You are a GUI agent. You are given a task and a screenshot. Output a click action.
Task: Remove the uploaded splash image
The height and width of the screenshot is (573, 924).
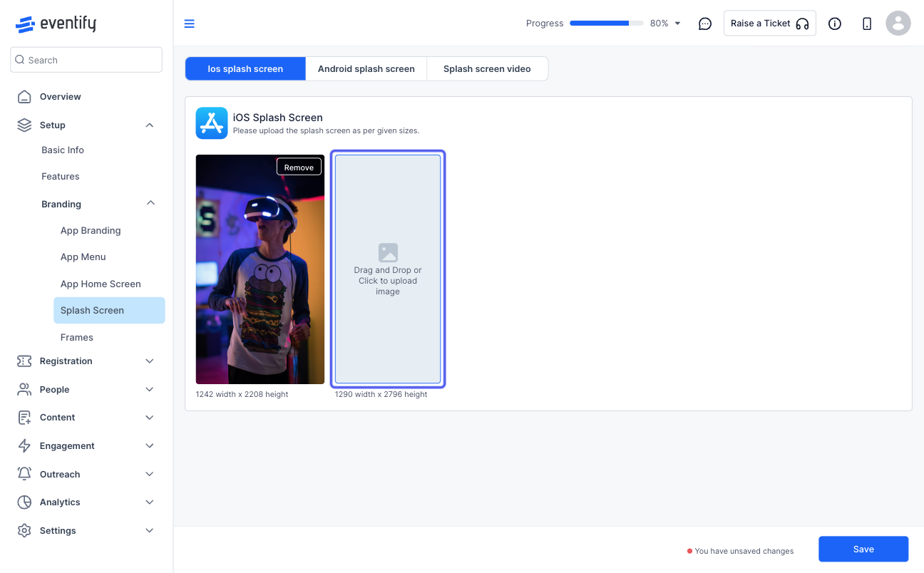(x=299, y=167)
